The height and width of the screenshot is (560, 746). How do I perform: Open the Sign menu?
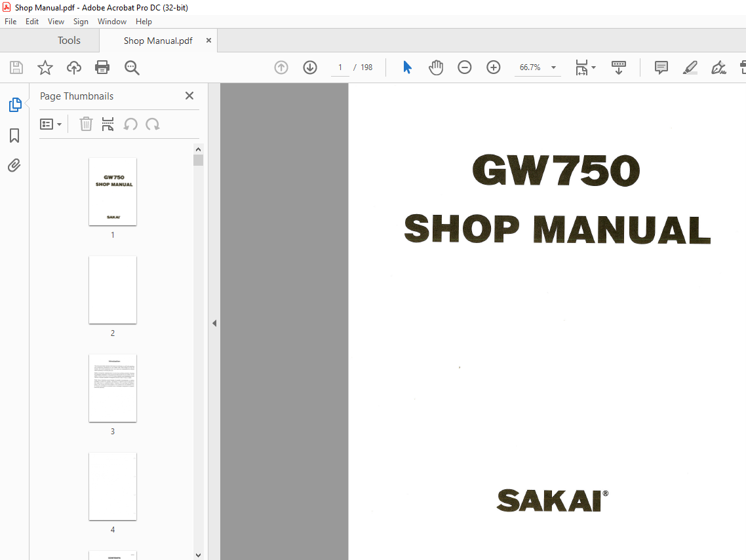(x=81, y=22)
